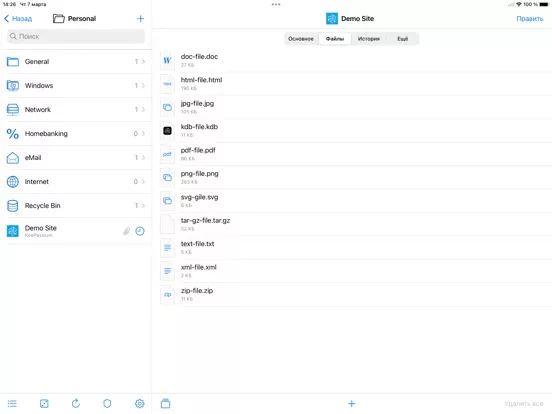
Task: Click the Internet globe icon
Action: coord(13,182)
